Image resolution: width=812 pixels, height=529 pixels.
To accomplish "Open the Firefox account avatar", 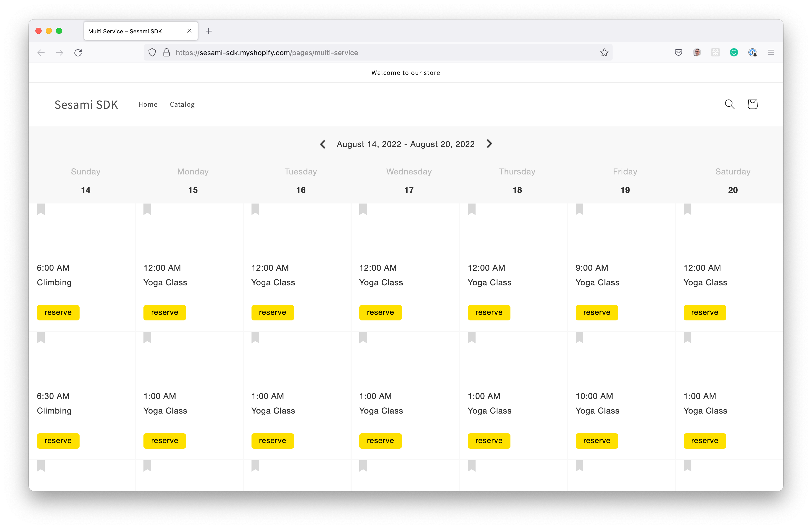I will coord(697,52).
